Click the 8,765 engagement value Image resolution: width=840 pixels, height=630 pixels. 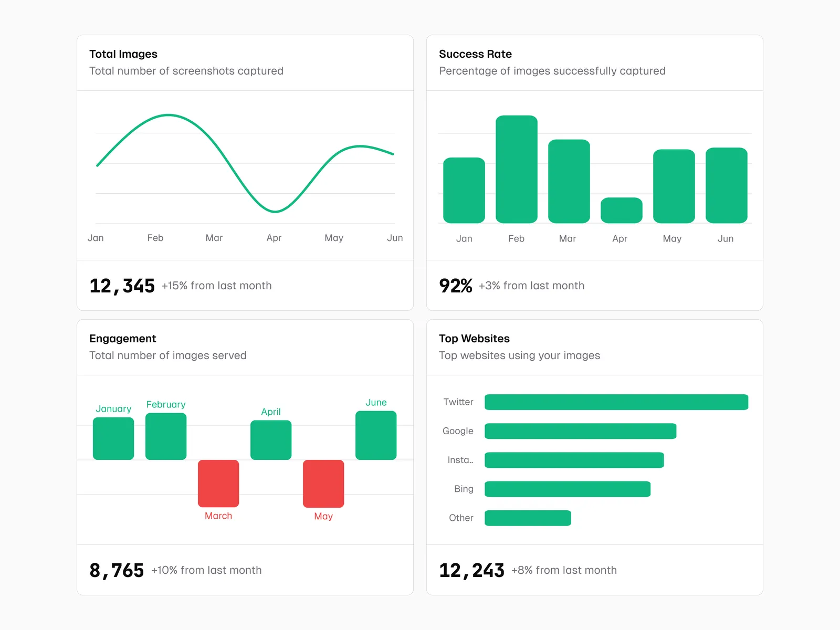(117, 570)
